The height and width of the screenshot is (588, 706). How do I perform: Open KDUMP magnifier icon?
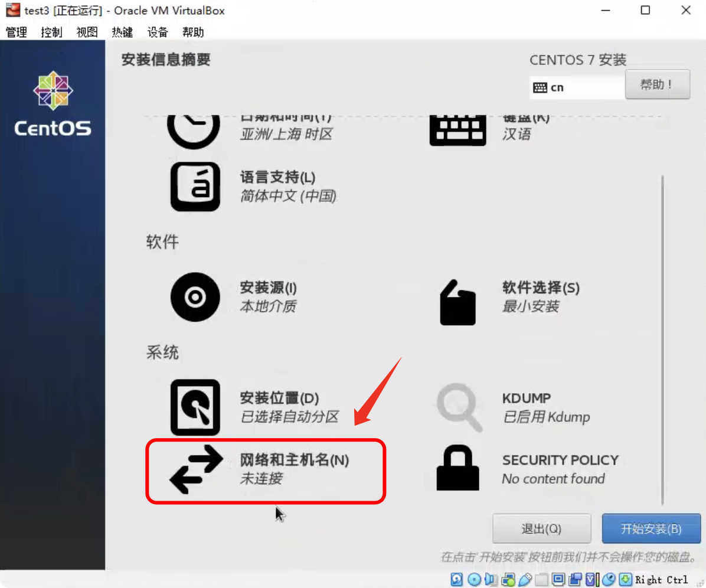(459, 407)
